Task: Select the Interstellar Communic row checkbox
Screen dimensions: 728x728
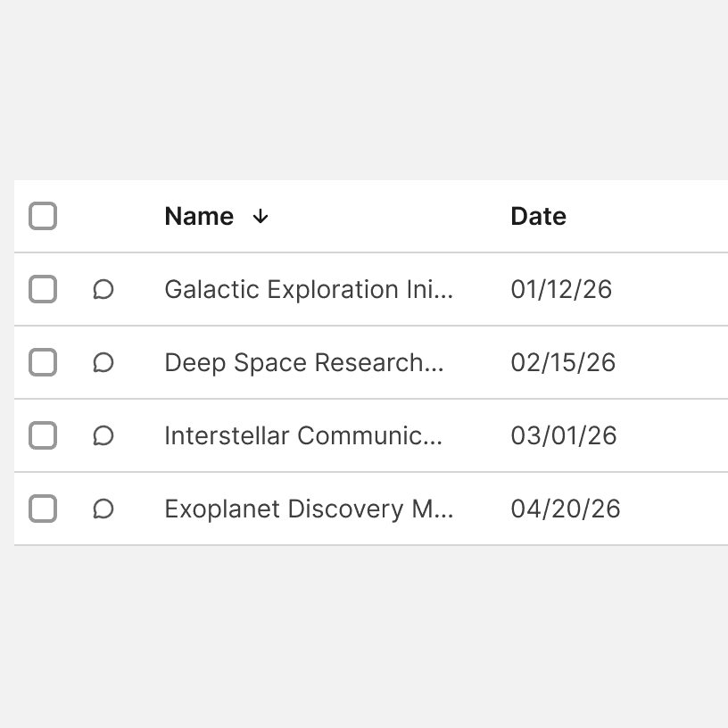Action: 43,436
